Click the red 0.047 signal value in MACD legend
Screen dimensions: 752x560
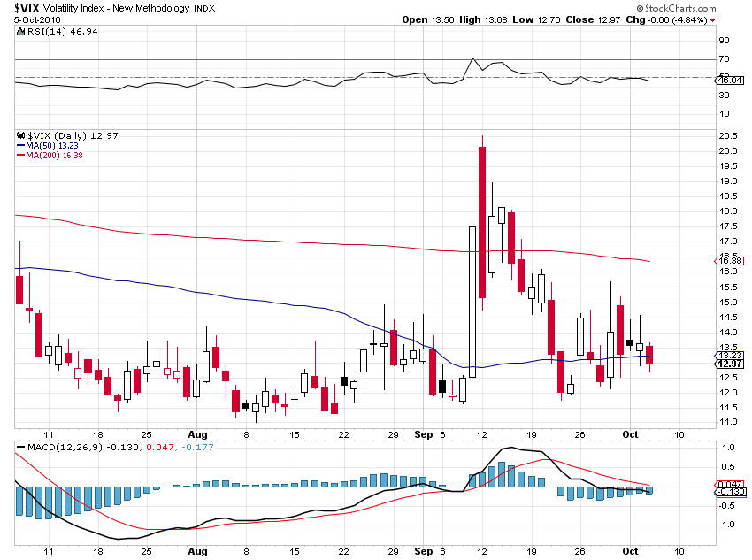tap(160, 447)
